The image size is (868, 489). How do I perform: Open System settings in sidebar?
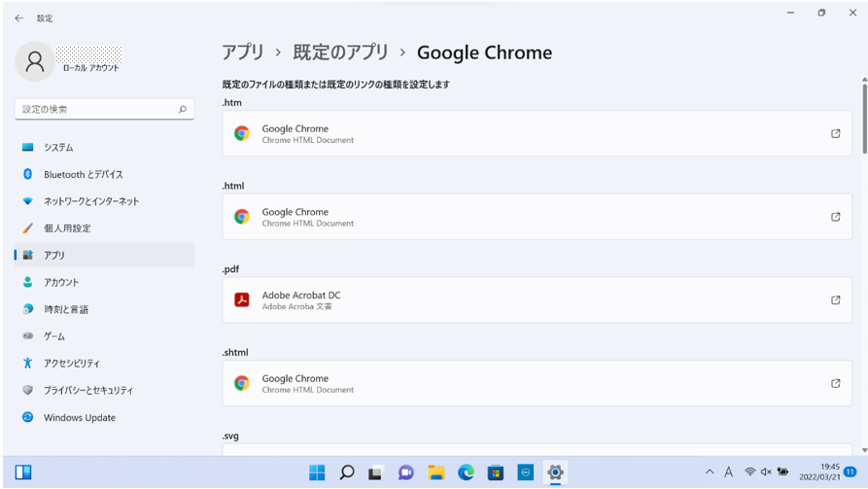pos(105,148)
